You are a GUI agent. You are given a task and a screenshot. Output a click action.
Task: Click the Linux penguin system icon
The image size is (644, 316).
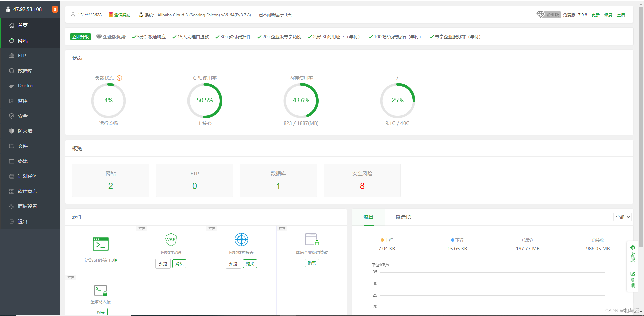click(141, 15)
